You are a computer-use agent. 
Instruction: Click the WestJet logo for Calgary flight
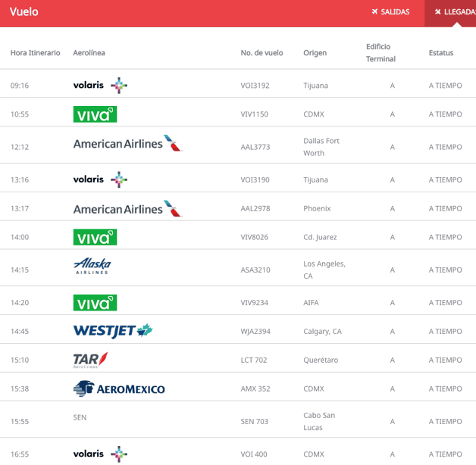pyautogui.click(x=113, y=331)
